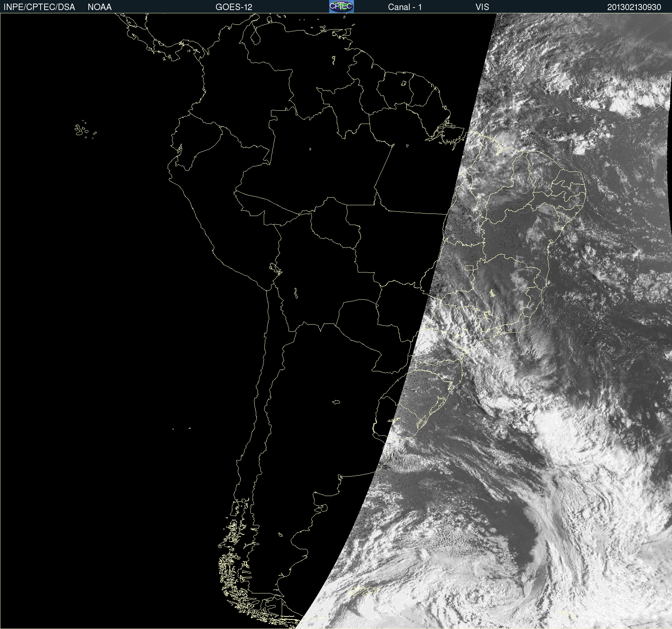
Task: Click the CPTEC logo in the header
Action: click(x=341, y=6)
